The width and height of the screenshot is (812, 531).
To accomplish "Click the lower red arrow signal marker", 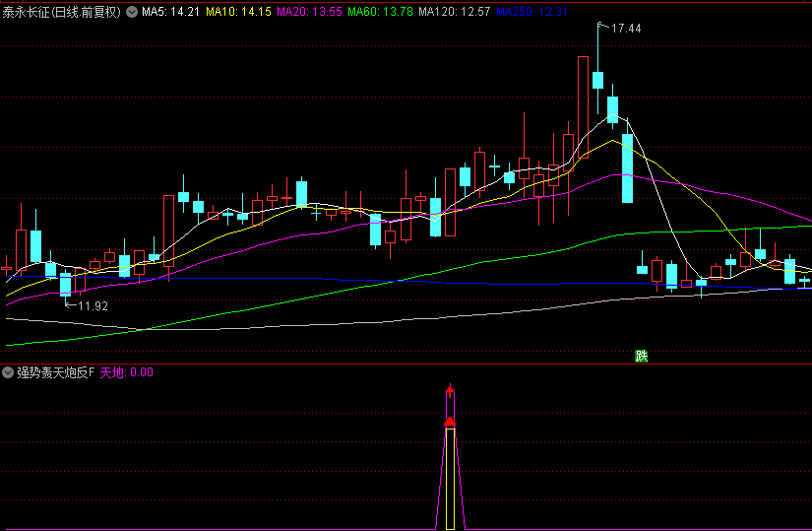I will (450, 422).
